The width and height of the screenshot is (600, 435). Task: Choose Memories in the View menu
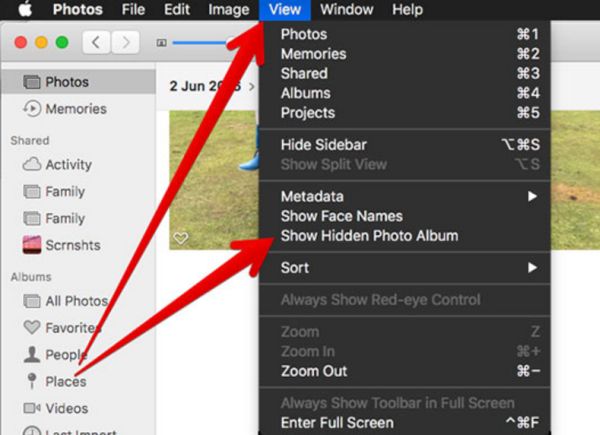[x=405, y=54]
